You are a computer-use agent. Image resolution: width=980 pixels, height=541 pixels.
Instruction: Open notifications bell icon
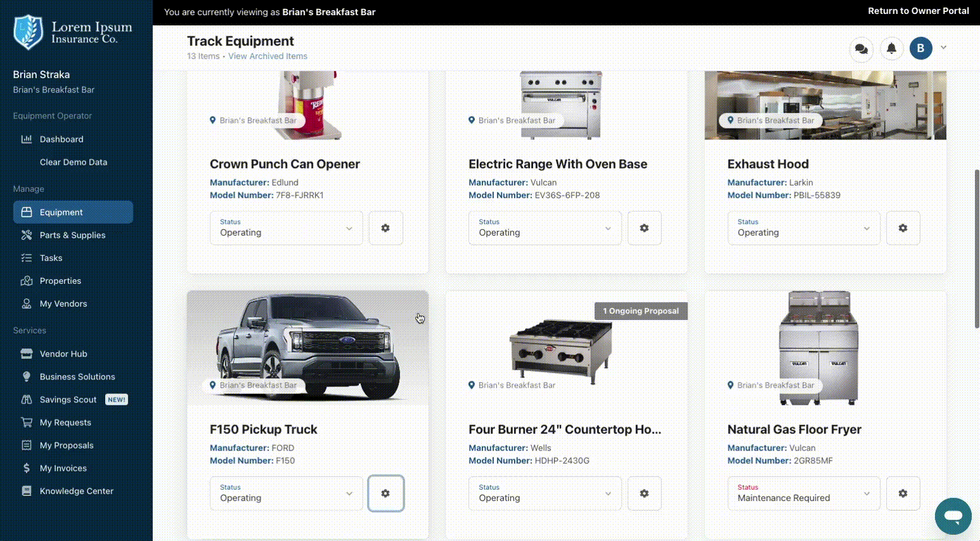pos(891,49)
